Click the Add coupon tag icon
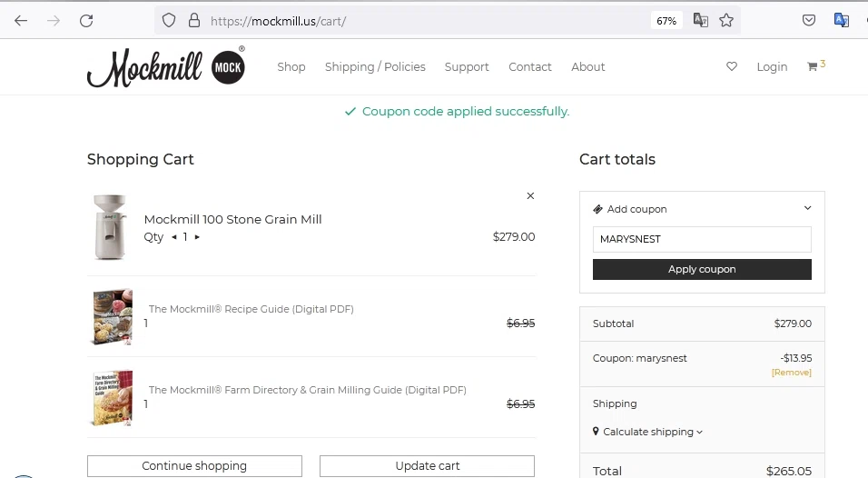 597,209
